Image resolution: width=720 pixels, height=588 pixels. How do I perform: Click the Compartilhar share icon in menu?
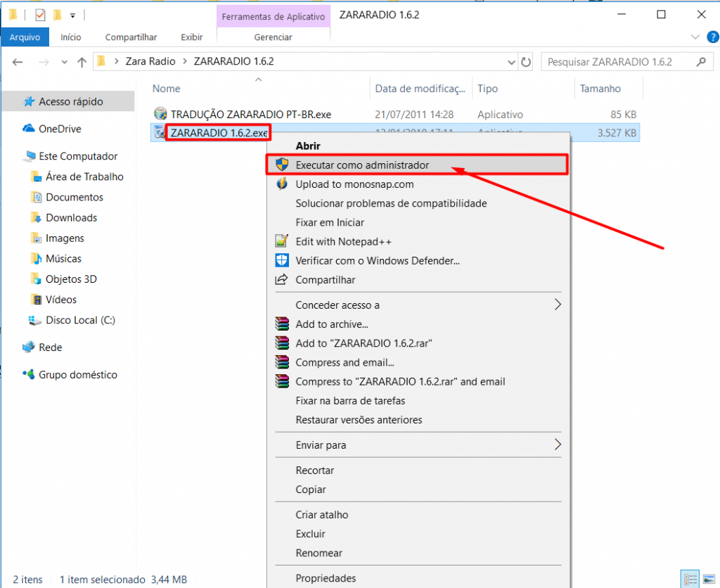pyautogui.click(x=282, y=280)
